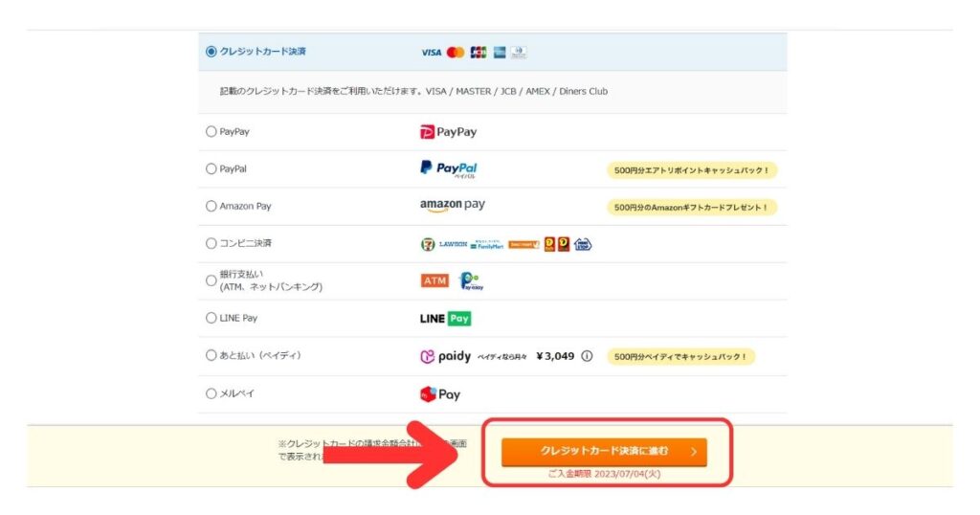Click the Pay-easy logo icon
980x515 pixels.
click(471, 281)
